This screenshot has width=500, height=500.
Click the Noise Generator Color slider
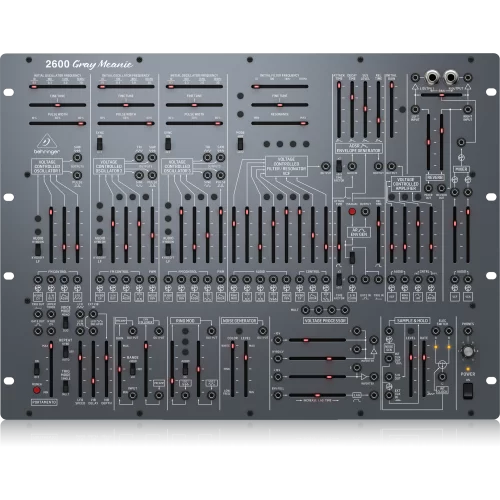pos(233,369)
